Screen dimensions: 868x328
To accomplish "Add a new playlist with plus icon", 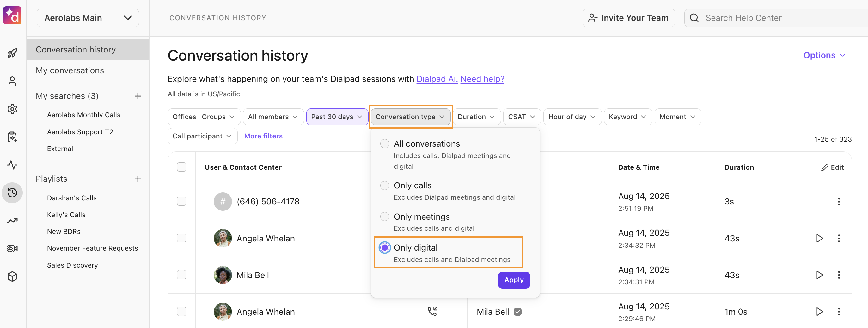I will pos(138,179).
